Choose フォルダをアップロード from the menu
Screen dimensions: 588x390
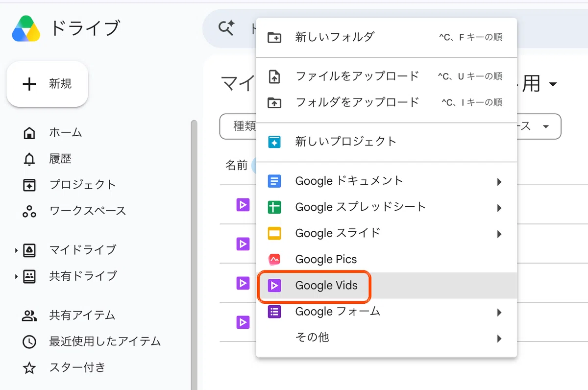[x=386, y=102]
